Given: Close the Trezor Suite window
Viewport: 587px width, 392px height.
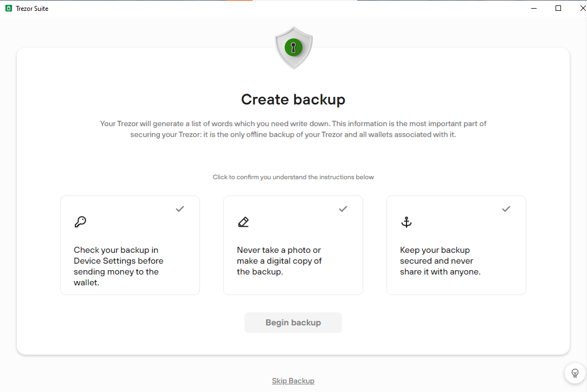Looking at the screenshot, I should click(x=583, y=8).
